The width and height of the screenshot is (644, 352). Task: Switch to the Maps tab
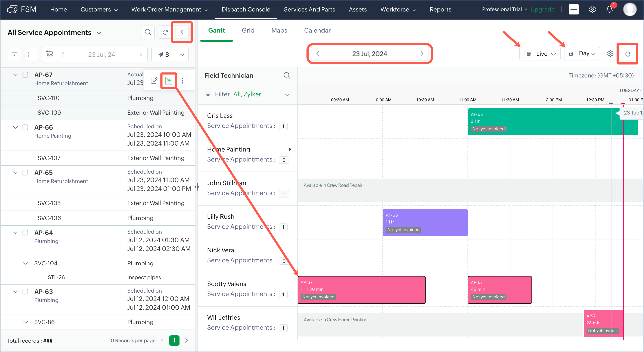(x=279, y=30)
